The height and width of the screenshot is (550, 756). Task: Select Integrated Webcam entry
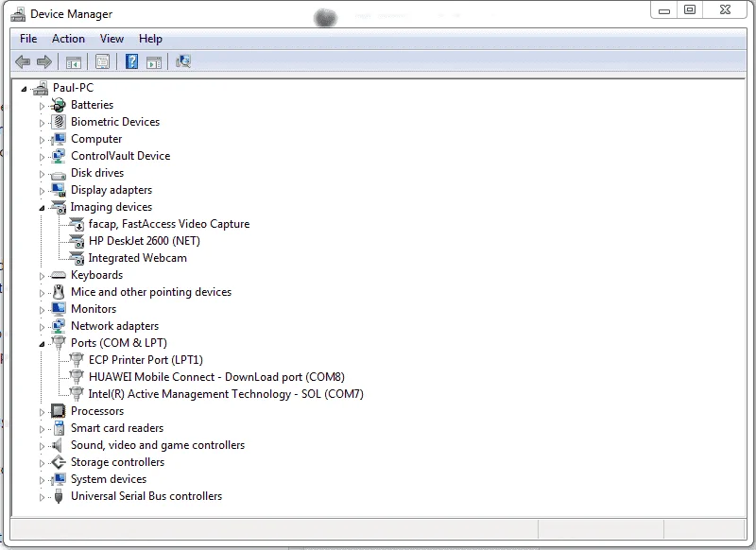click(x=137, y=258)
